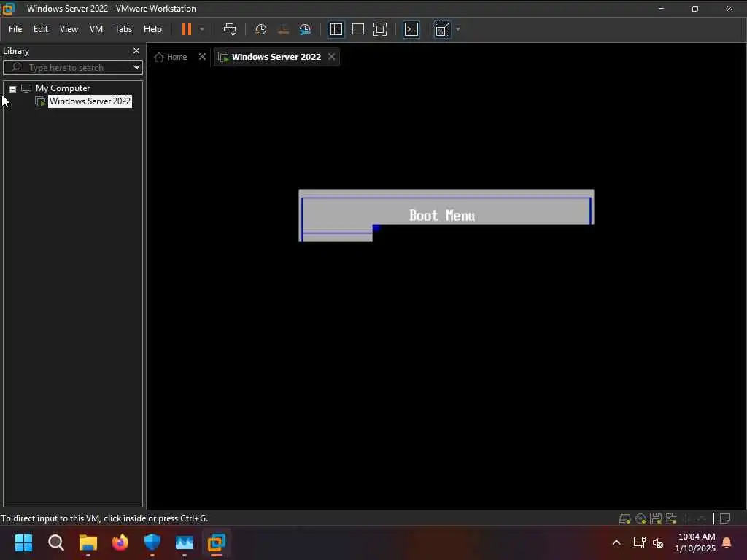Click the hard disk status icon
This screenshot has width=747, height=560.
pyautogui.click(x=624, y=518)
